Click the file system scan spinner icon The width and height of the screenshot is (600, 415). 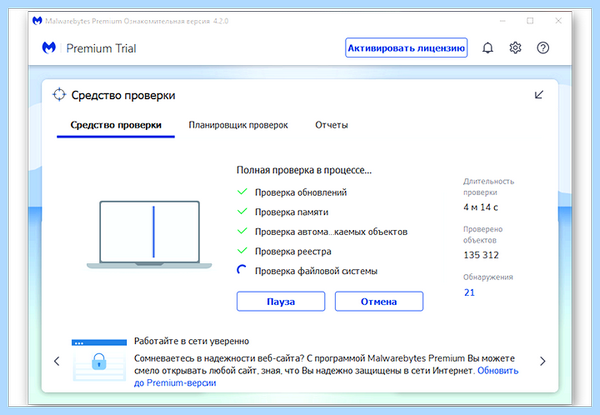241,270
